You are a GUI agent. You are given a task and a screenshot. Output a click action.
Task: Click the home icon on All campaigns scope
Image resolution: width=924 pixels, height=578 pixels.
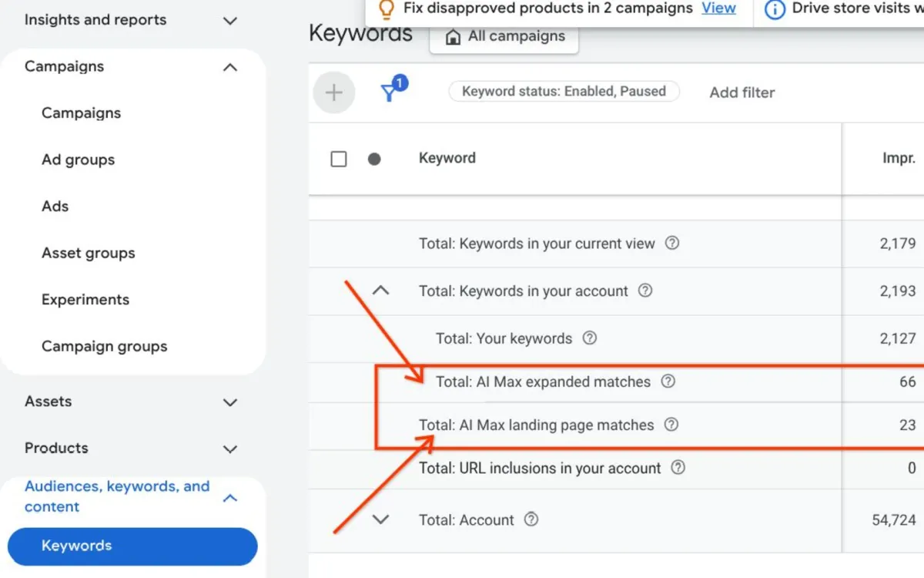[x=452, y=35]
